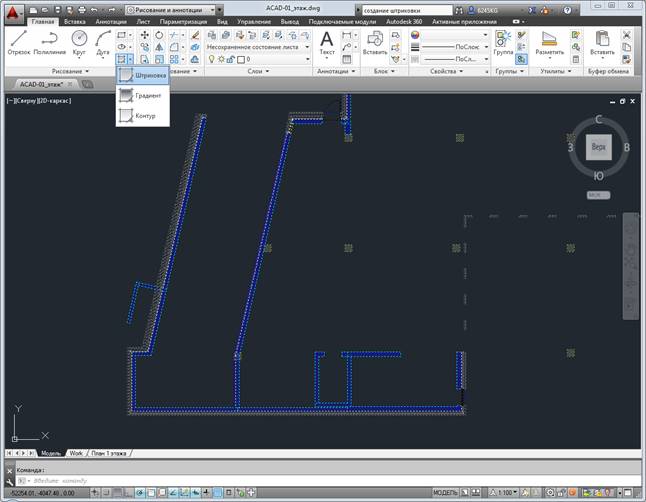Open the ПоСлою lineweight dropdown
The height and width of the screenshot is (502, 646).
coord(455,47)
